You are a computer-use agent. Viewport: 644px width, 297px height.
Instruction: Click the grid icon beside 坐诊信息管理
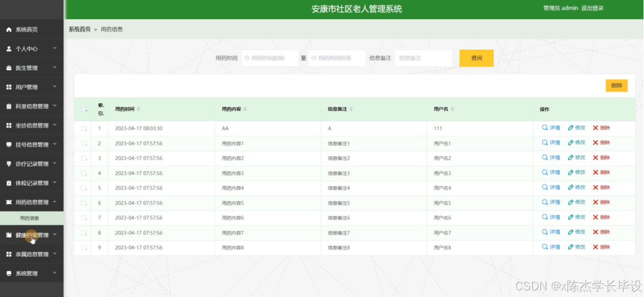[9, 126]
